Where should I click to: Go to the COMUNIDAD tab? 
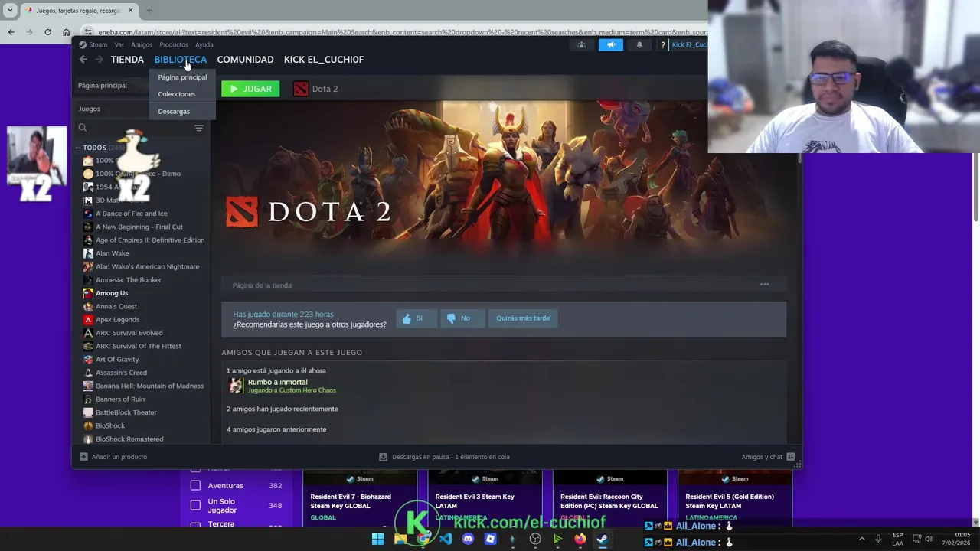pyautogui.click(x=245, y=59)
